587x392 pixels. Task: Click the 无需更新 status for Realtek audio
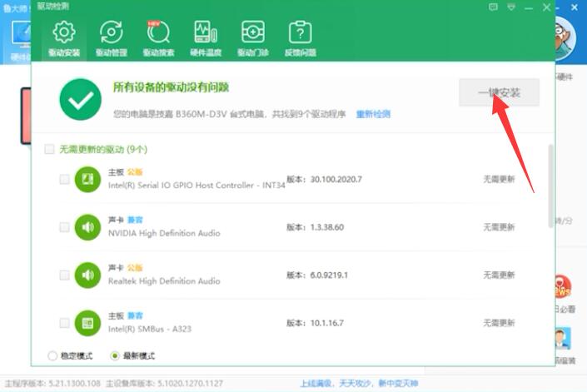coord(499,275)
